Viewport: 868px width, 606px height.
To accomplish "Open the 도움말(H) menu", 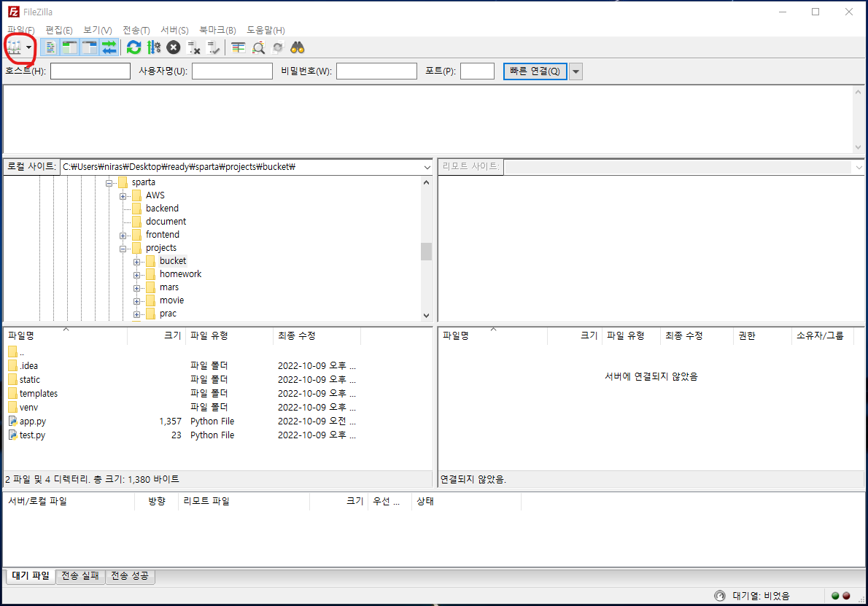I will coord(266,30).
